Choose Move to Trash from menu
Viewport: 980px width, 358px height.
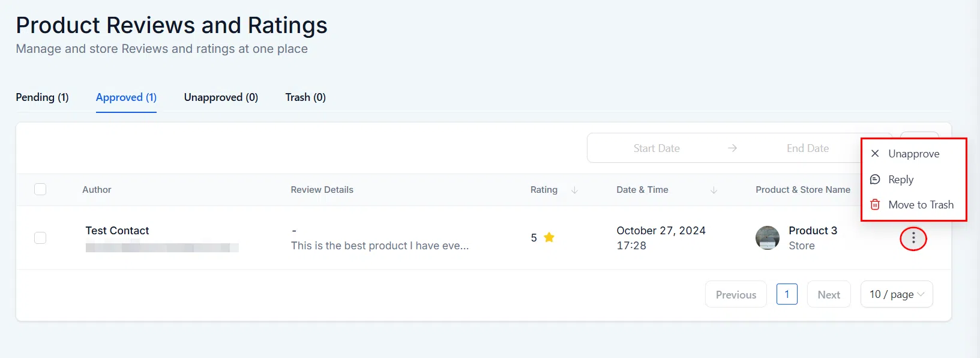point(913,205)
